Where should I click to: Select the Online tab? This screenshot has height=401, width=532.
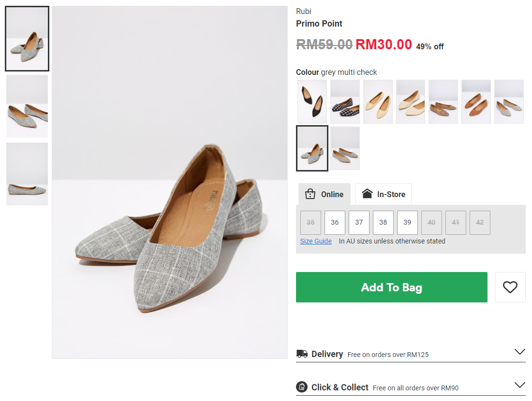(x=325, y=194)
